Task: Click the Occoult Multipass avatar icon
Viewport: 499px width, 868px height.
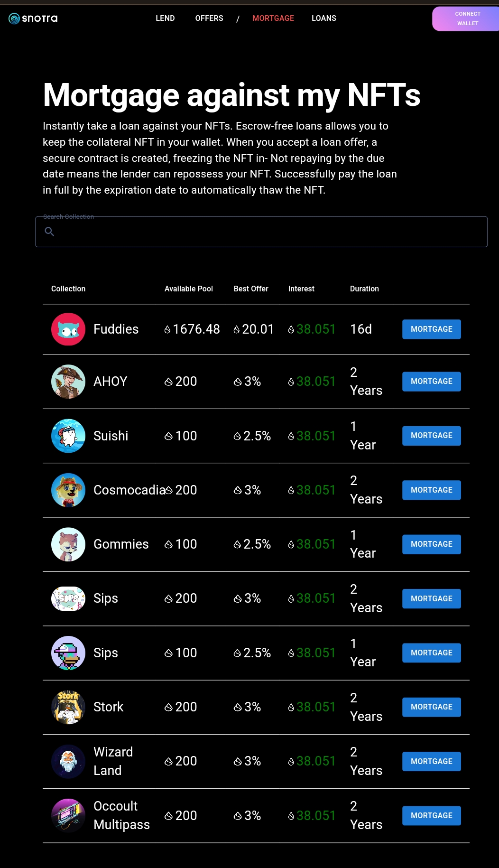Action: (x=68, y=815)
